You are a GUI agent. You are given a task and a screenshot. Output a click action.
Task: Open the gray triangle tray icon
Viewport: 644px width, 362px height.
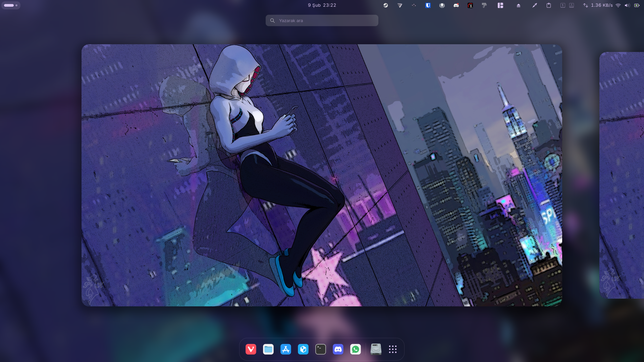point(400,5)
